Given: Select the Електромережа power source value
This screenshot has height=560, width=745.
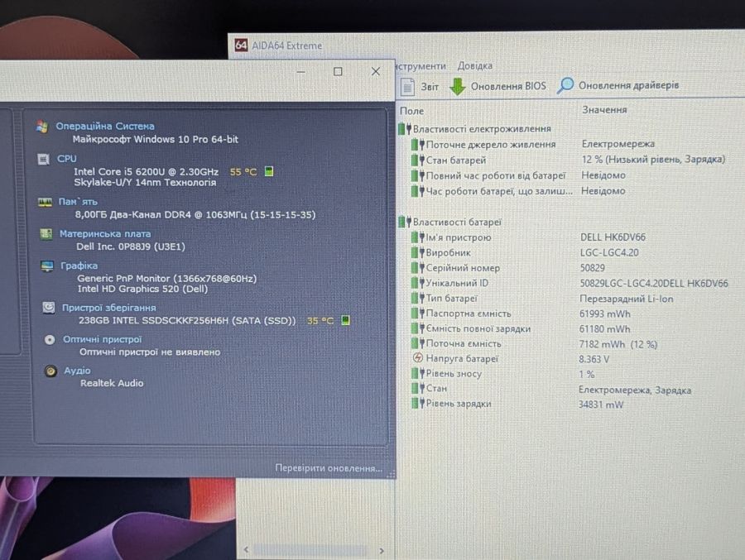Looking at the screenshot, I should coord(618,143).
